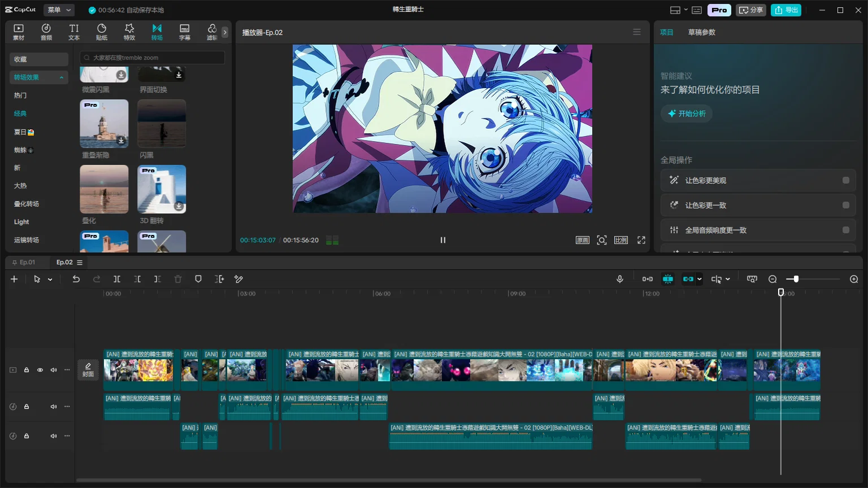The image size is (868, 488).
Task: Click the 开始分析 button
Action: pyautogui.click(x=687, y=114)
